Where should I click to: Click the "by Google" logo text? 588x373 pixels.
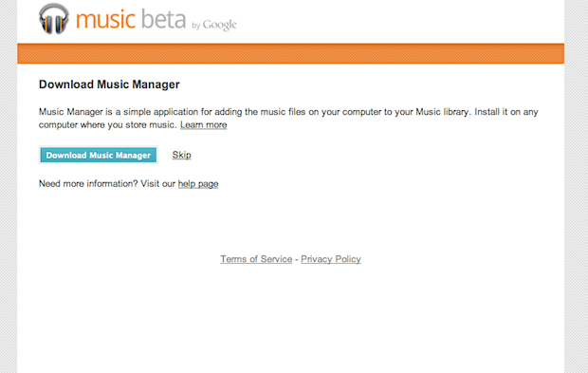click(x=214, y=25)
